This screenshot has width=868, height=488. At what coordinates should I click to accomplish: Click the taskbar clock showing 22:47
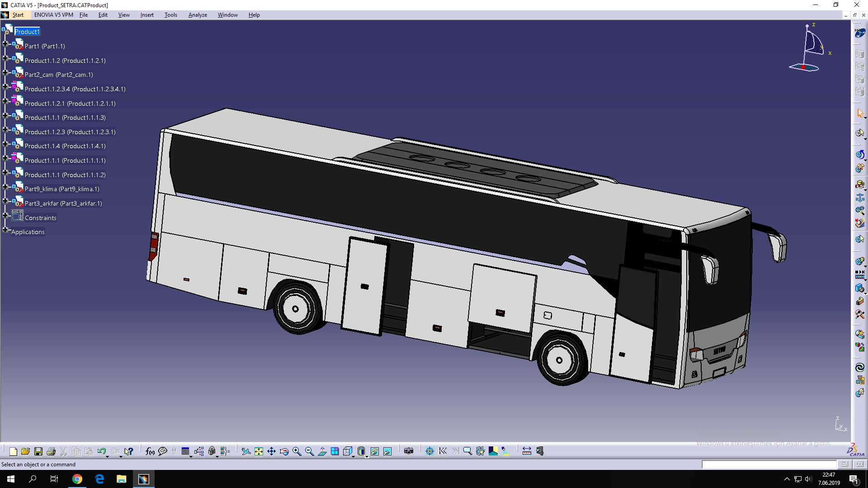829,479
